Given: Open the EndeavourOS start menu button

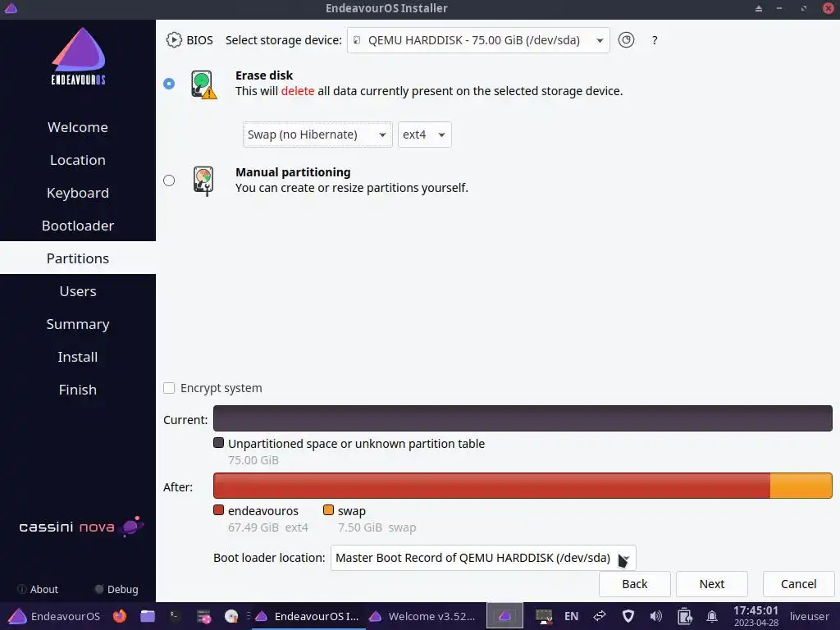Looking at the screenshot, I should (x=54, y=616).
